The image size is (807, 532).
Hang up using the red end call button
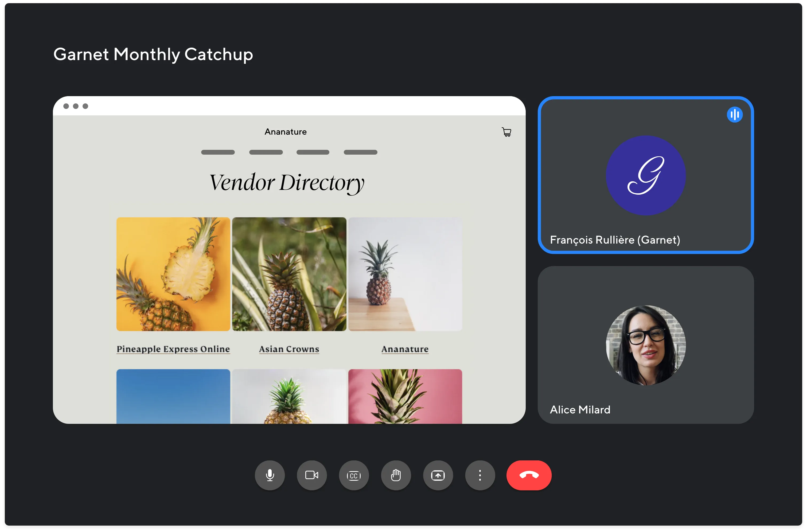[x=529, y=475]
